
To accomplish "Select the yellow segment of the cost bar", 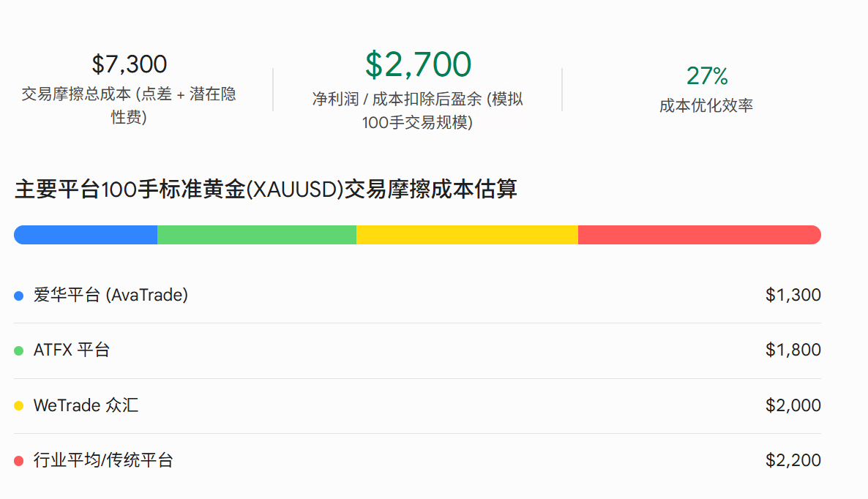I will click(467, 235).
